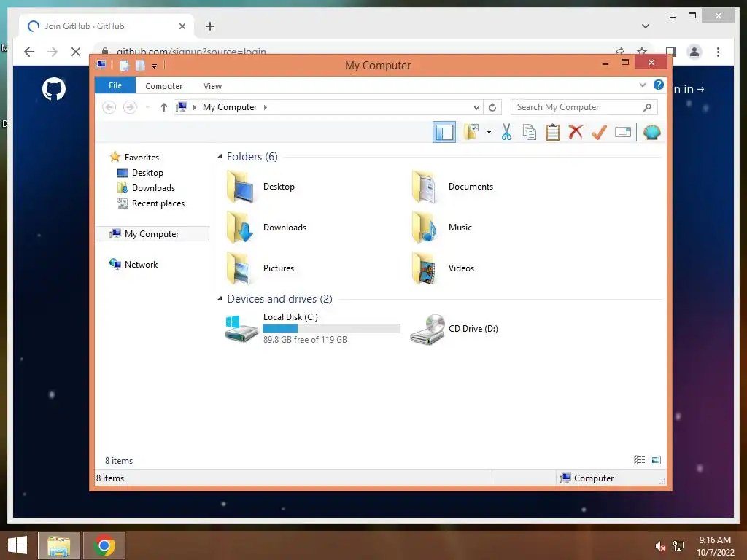This screenshot has width=747, height=560.
Task: Open Chrome's three-dot menu
Action: [718, 52]
